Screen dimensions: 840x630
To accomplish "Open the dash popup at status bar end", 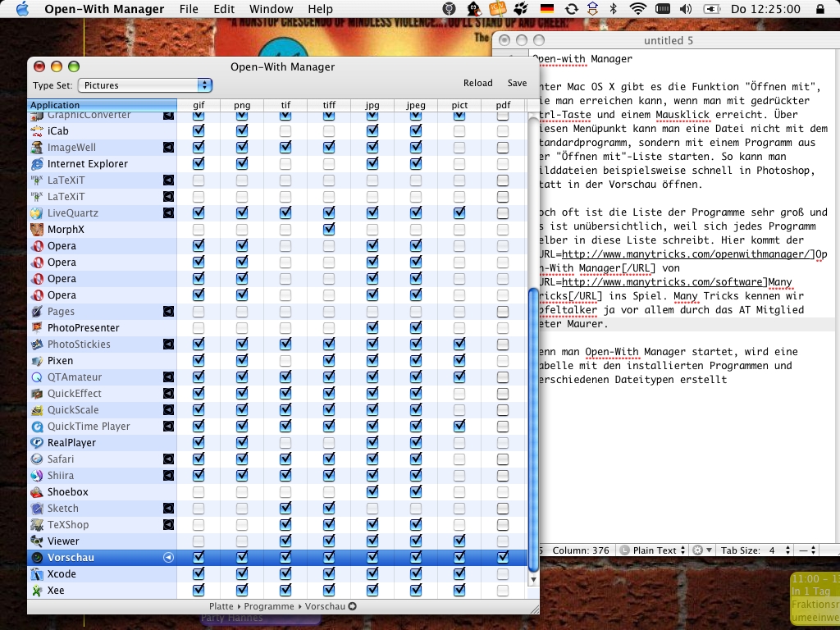I will coord(808,550).
